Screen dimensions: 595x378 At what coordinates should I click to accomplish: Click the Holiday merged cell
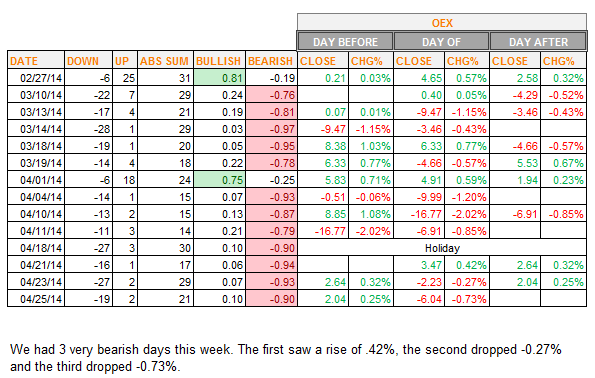click(442, 247)
